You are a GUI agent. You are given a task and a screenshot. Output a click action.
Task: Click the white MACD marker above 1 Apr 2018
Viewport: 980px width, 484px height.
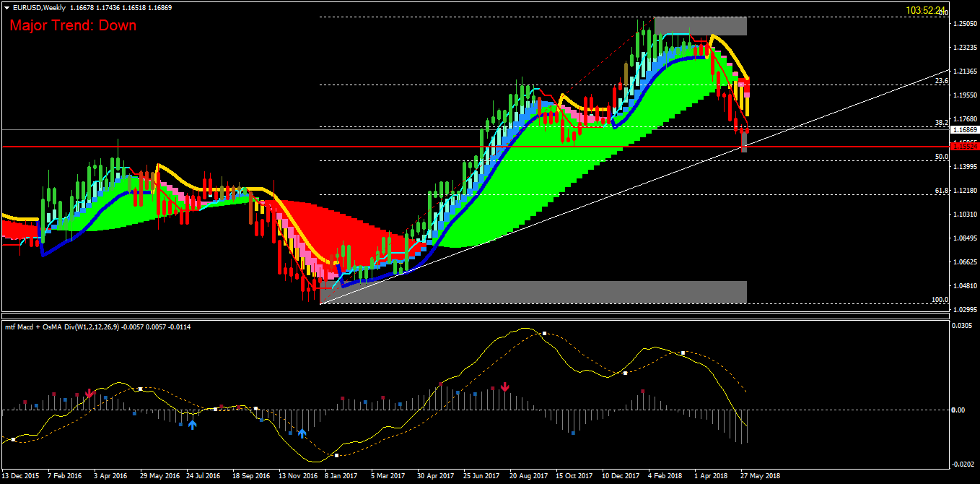pyautogui.click(x=682, y=353)
